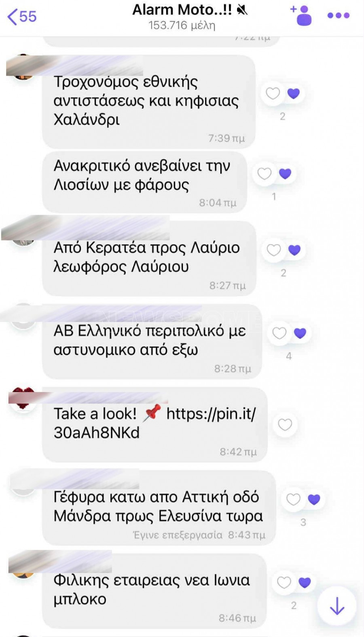This screenshot has height=637, width=364.
Task: Tap heart outline next to Take a look message
Action: click(285, 424)
